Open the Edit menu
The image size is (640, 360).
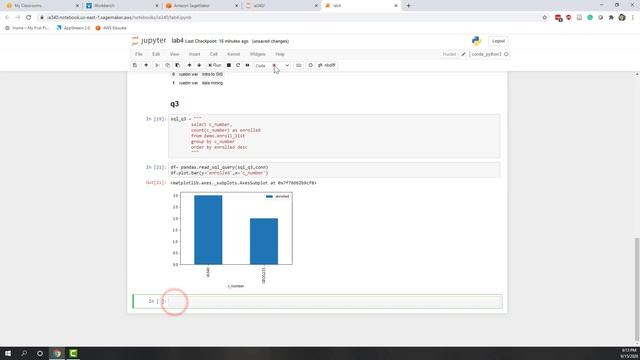pos(156,54)
